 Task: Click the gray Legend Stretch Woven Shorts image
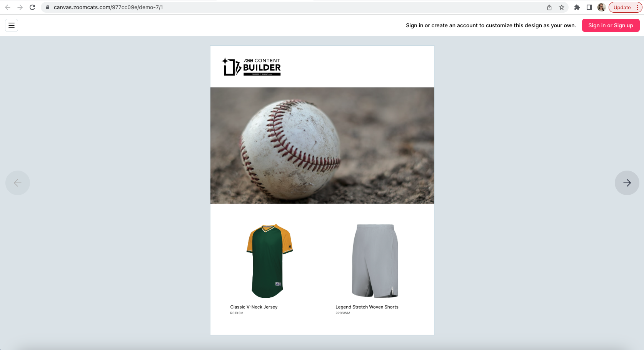point(375,261)
